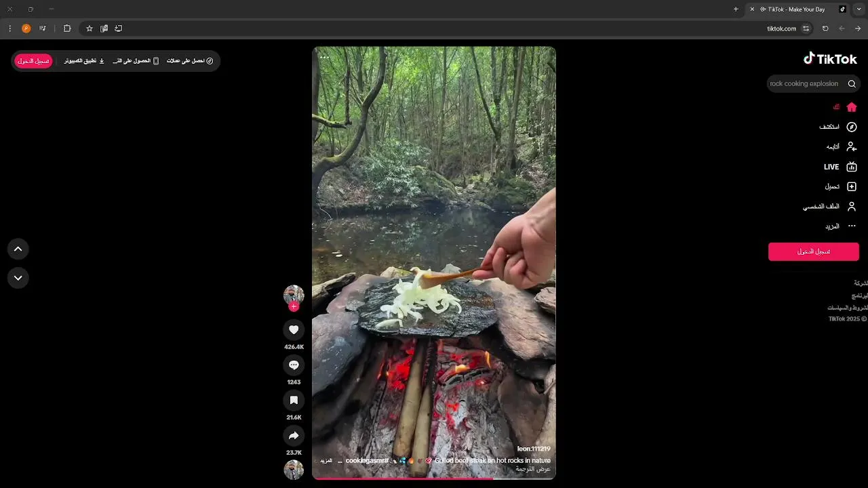The height and width of the screenshot is (488, 868).
Task: Open the Upload plus icon in sidebar
Action: [852, 186]
